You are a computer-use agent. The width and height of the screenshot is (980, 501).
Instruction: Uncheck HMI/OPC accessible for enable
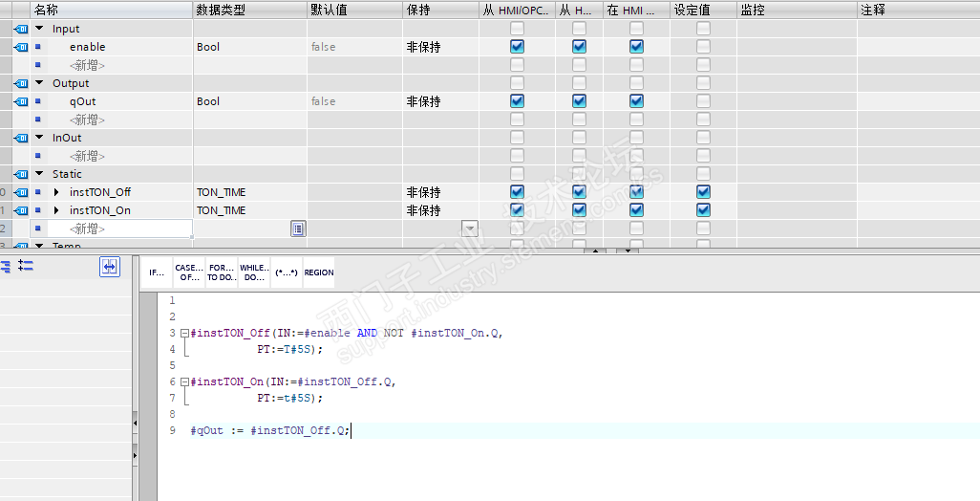[517, 47]
